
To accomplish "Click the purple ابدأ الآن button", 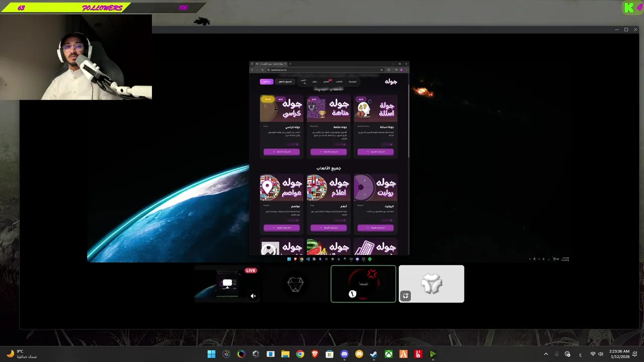I will click(267, 81).
